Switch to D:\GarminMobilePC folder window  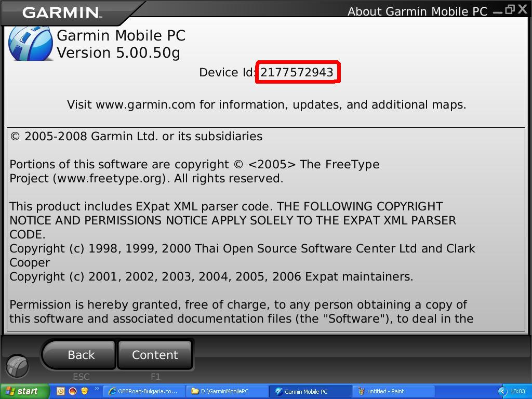coord(228,391)
